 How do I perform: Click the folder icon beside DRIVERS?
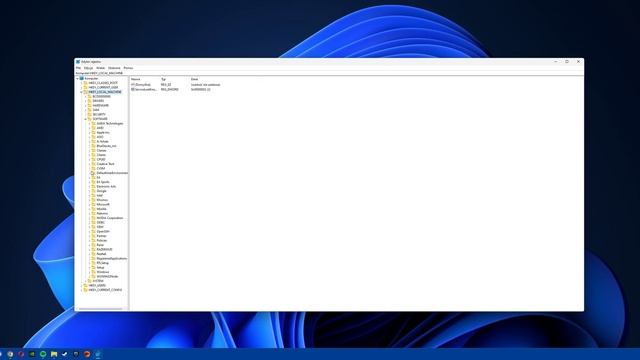[89, 101]
